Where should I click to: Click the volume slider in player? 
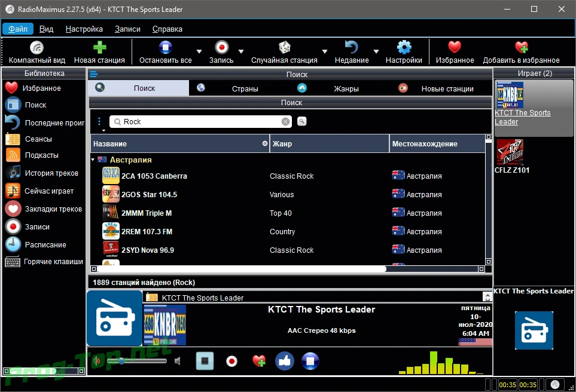(x=136, y=361)
